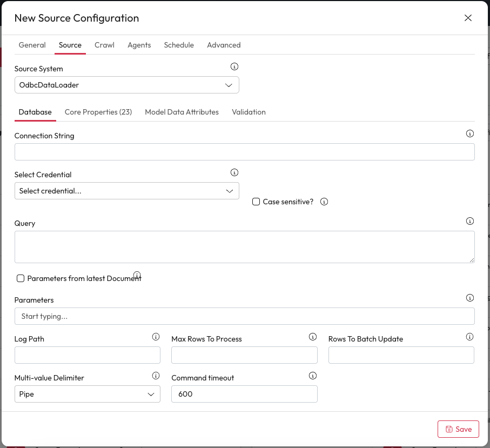This screenshot has height=448, width=490.
Task: Switch to the Crawl tab
Action: point(104,45)
